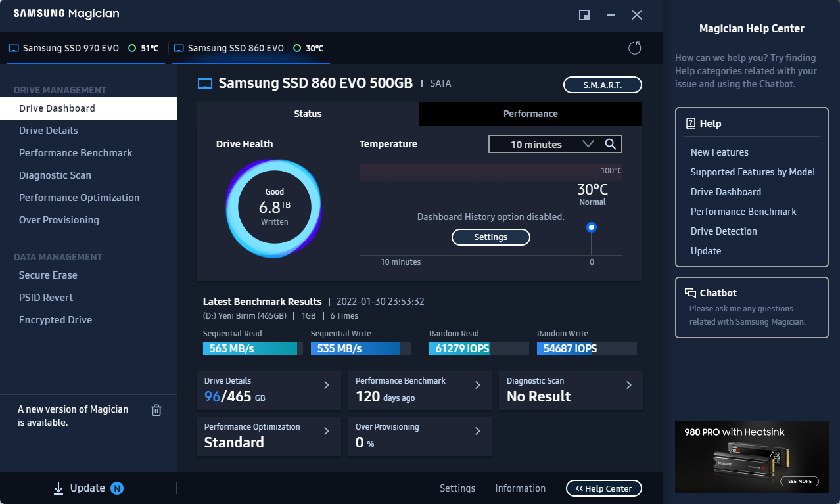The image size is (840, 504).
Task: Open the Update help topic
Action: tap(706, 251)
